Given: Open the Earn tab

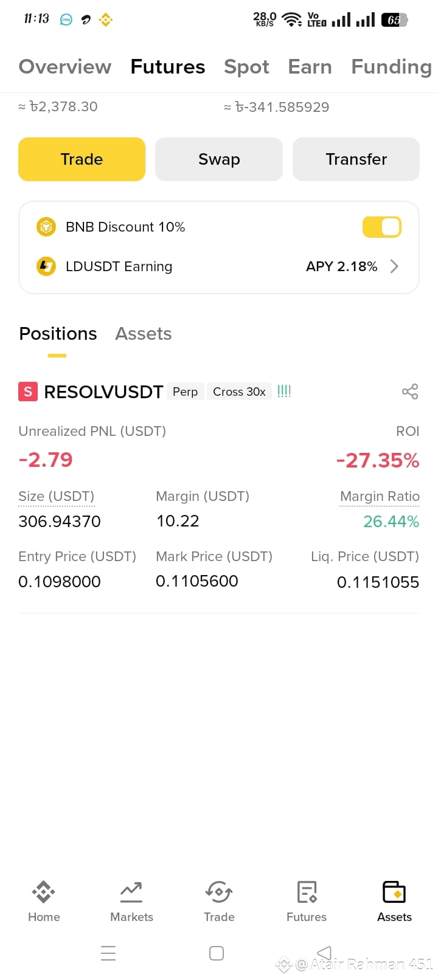Looking at the screenshot, I should pyautogui.click(x=310, y=67).
